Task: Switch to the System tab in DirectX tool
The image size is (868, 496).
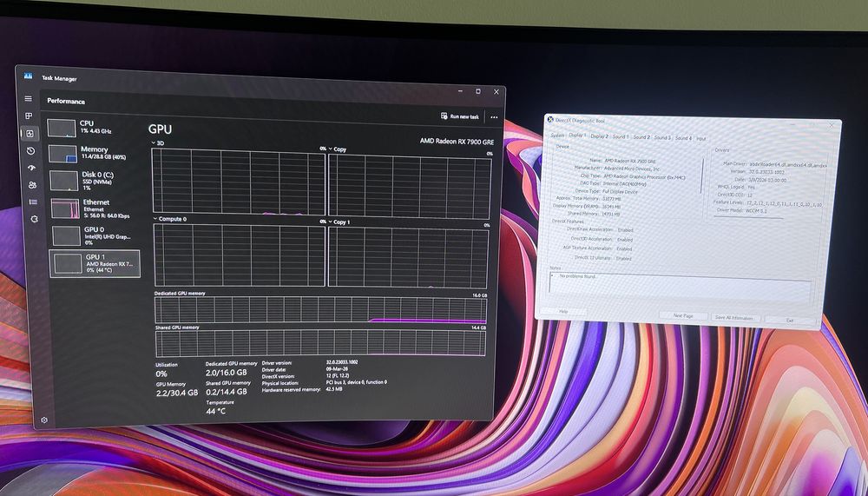Action: 557,136
